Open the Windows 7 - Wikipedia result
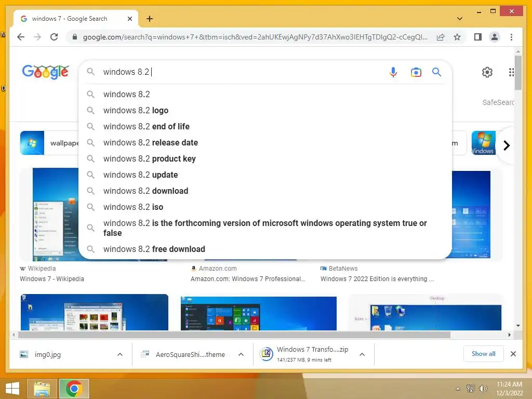The width and height of the screenshot is (532, 399). [52, 279]
